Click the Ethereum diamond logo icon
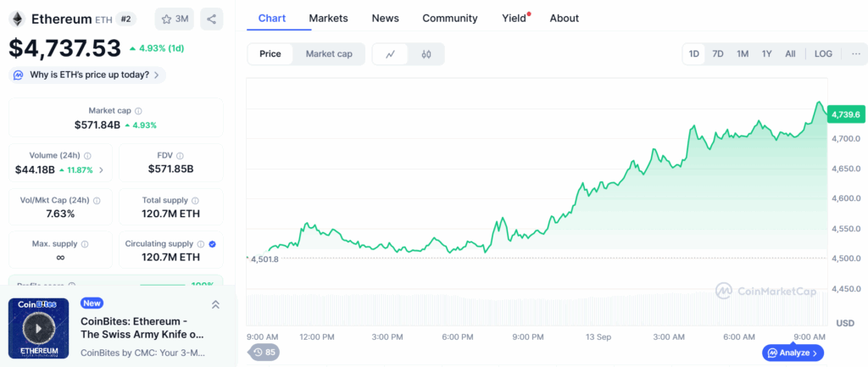Viewport: 868px width, 367px height. point(18,19)
